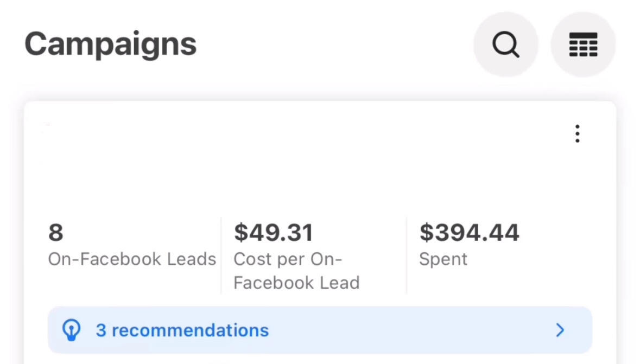Viewport: 640px width, 364px height.
Task: Expand recommendations with the right chevron
Action: pyautogui.click(x=560, y=330)
